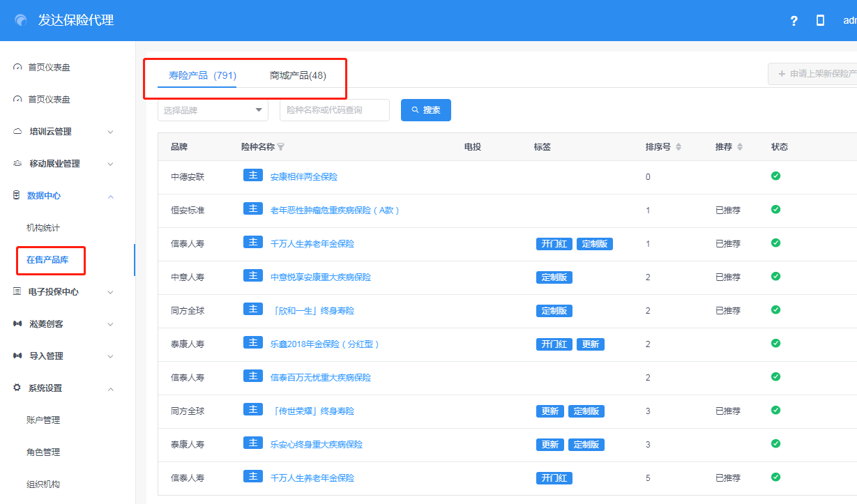Toggle status check for 「欣和一生」终身寿险 row
Image resolution: width=857 pixels, height=504 pixels.
775,310
